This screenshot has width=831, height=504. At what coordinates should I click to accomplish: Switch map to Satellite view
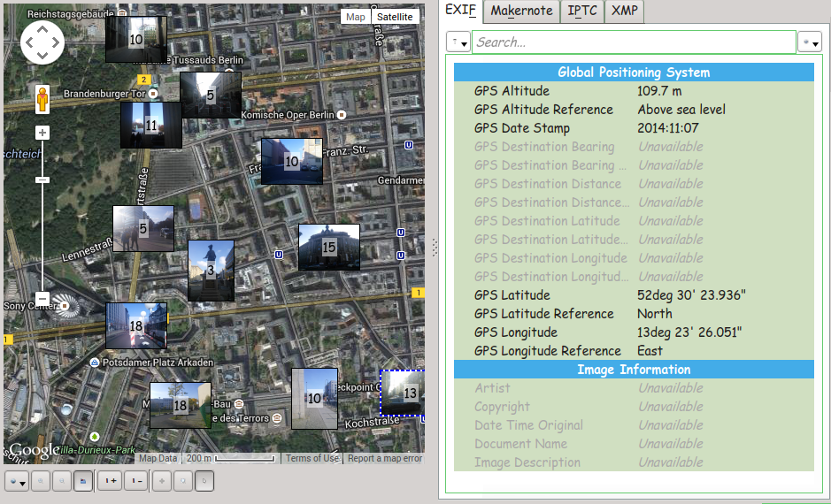point(394,17)
